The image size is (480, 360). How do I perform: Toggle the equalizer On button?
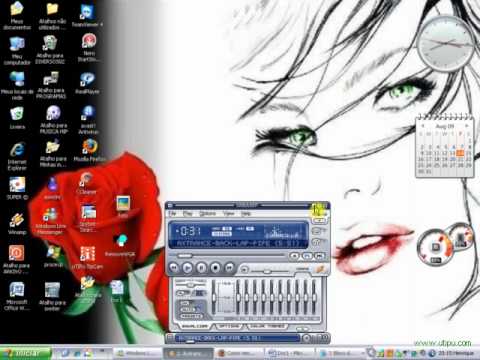[x=185, y=303]
